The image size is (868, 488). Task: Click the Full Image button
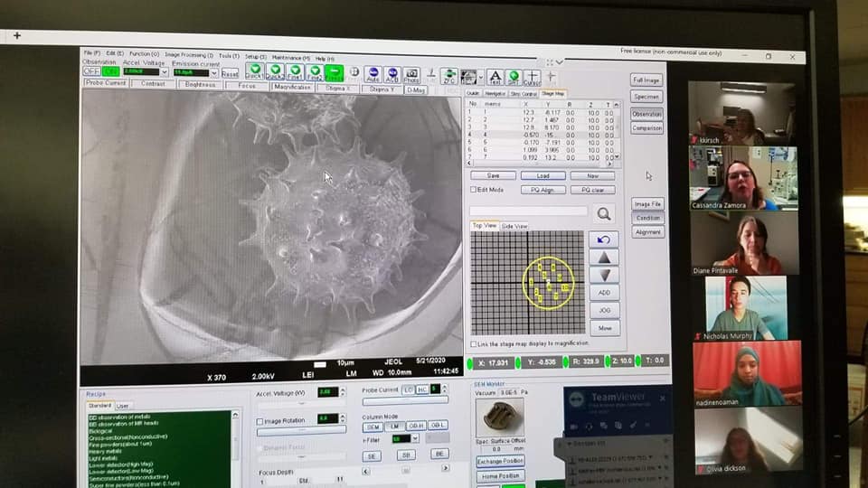(646, 80)
